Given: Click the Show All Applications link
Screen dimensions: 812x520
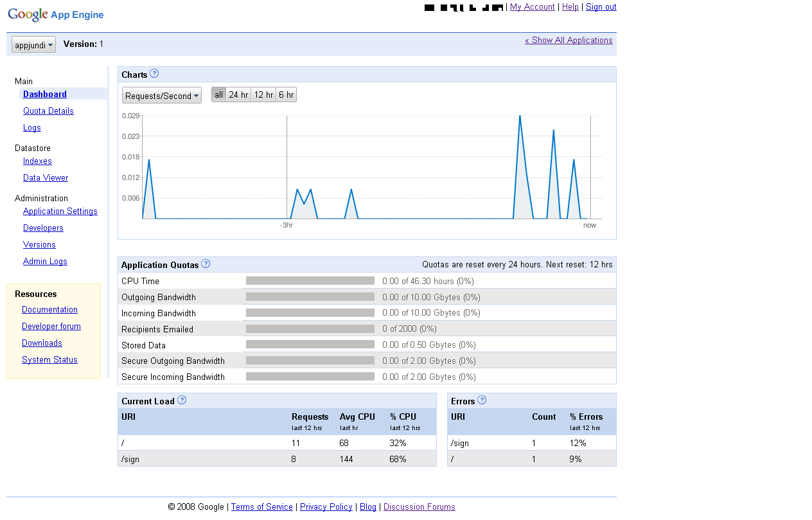Looking at the screenshot, I should [x=569, y=40].
